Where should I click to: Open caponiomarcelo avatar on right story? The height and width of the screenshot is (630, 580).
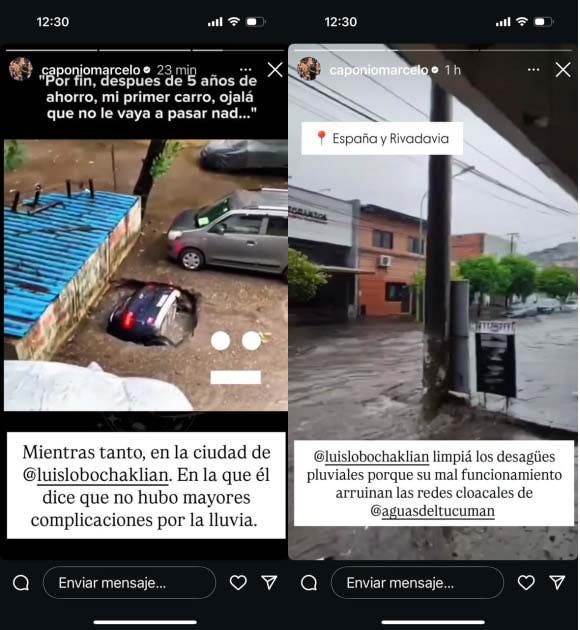point(308,69)
